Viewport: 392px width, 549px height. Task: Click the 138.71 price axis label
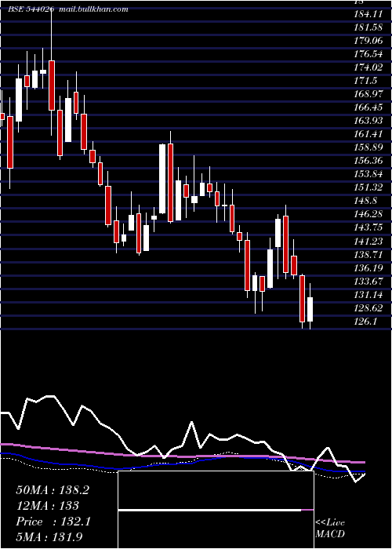pos(368,255)
